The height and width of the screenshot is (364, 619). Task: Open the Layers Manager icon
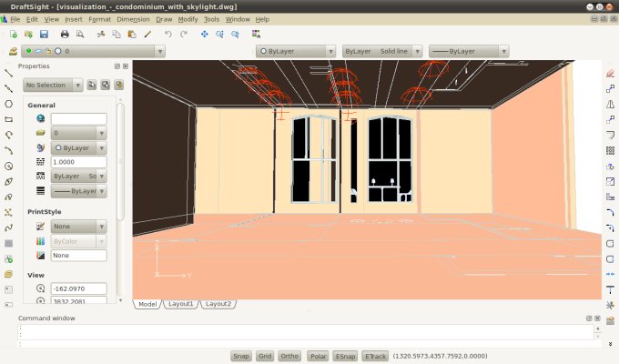point(13,51)
